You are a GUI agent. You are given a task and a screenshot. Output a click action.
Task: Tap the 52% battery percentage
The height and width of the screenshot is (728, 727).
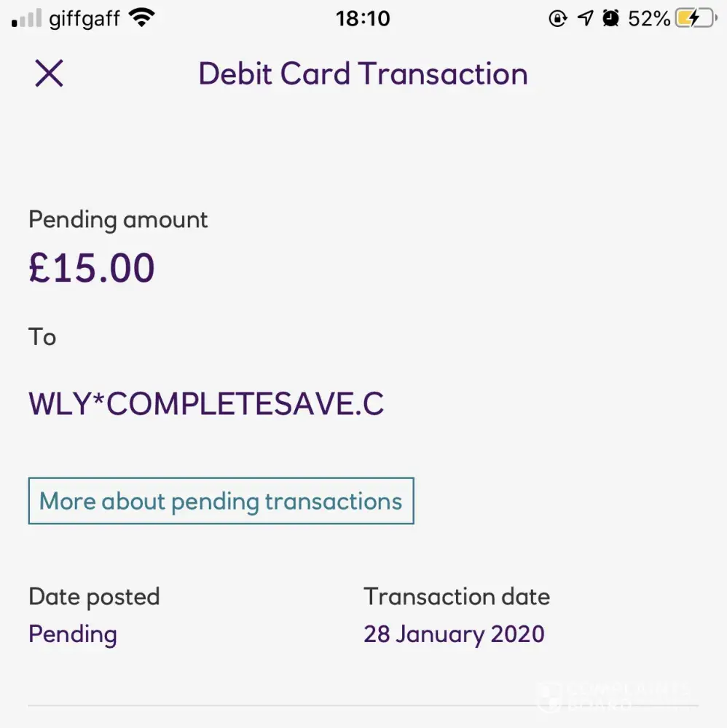coord(648,19)
